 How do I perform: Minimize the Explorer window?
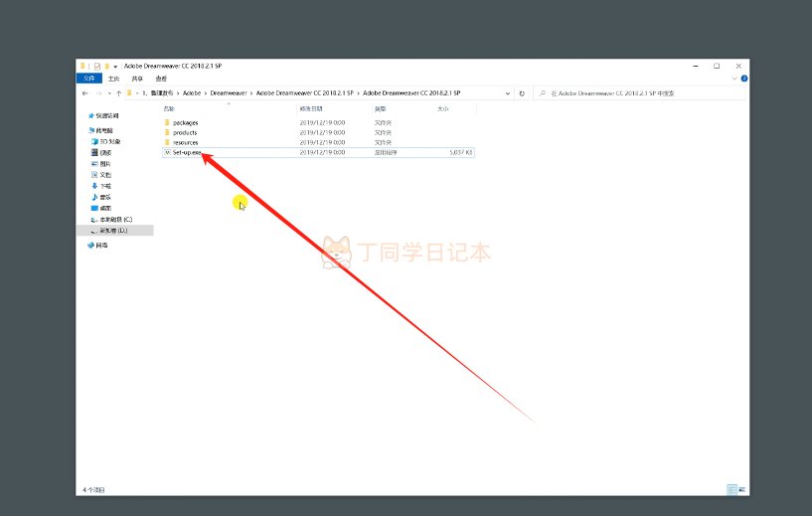(696, 67)
